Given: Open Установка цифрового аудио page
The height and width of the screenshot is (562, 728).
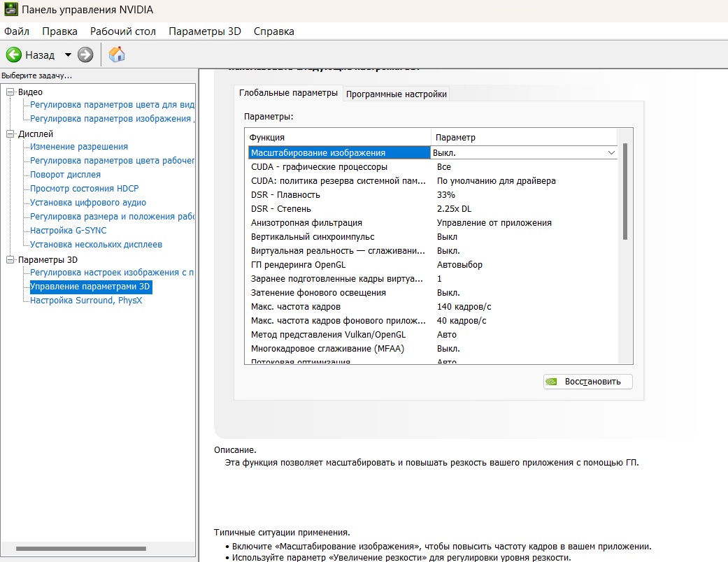Looking at the screenshot, I should pyautogui.click(x=88, y=202).
